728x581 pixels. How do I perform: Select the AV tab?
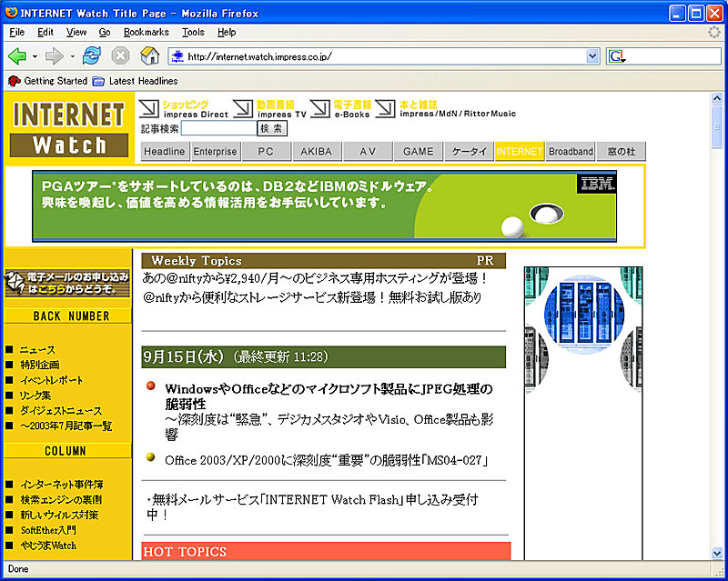(x=368, y=151)
